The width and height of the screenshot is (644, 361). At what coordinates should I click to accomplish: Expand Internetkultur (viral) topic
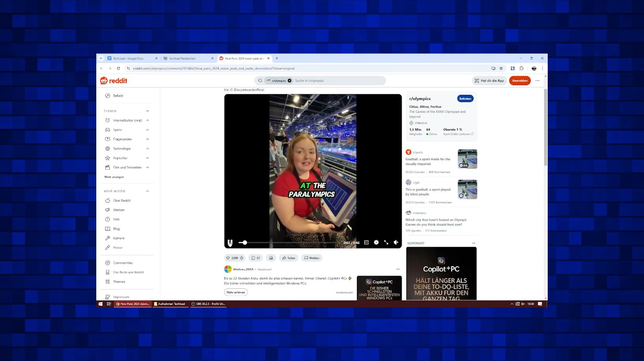point(147,120)
